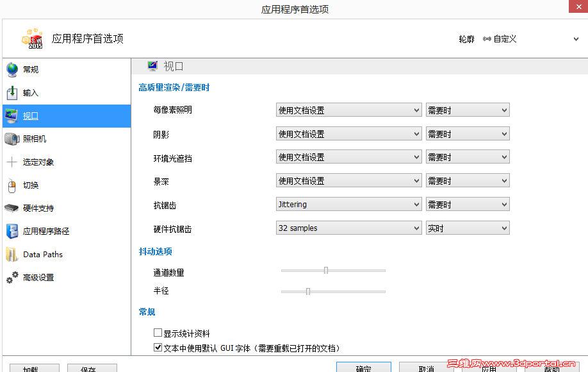The height and width of the screenshot is (372, 588).
Task: Click 确定 to confirm settings
Action: 363,367
